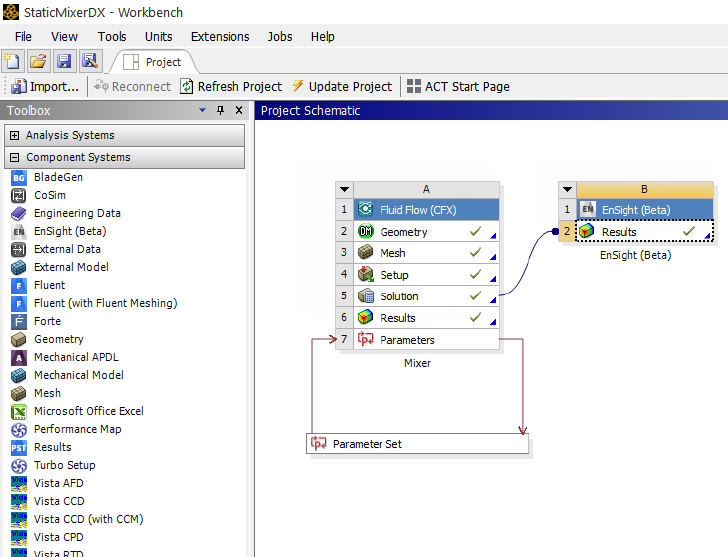Click the Import toolbar button

[45, 86]
